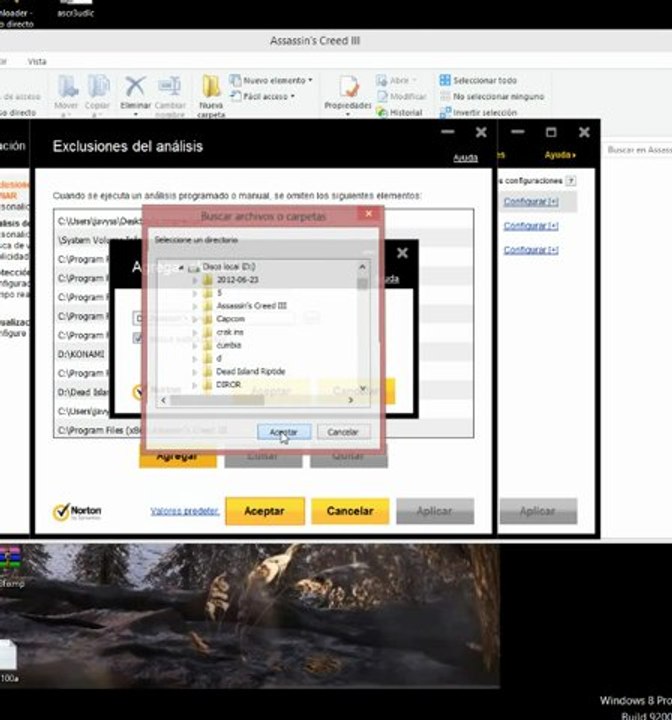Click Seleccionar todo in Explorer ribbon

pyautogui.click(x=478, y=80)
